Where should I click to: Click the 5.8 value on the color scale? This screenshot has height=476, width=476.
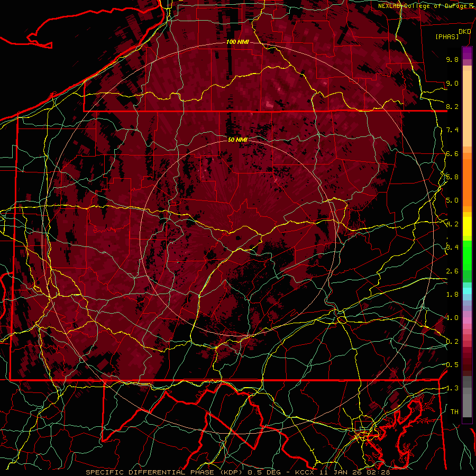452,177
